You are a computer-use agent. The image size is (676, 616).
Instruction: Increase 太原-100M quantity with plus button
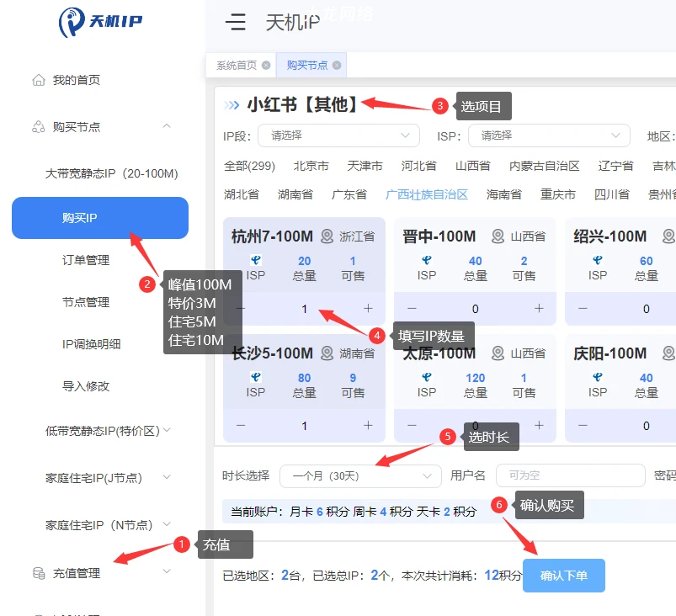[539, 426]
